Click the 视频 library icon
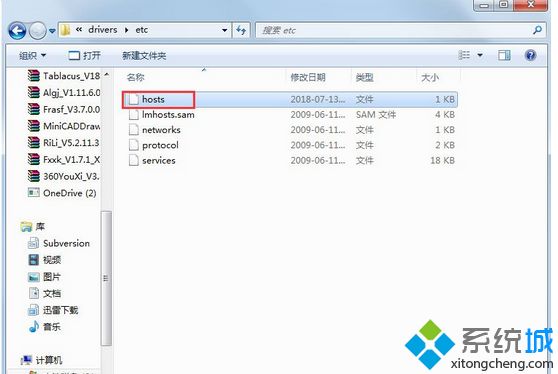Image resolution: width=558 pixels, height=374 pixels. tap(34, 260)
